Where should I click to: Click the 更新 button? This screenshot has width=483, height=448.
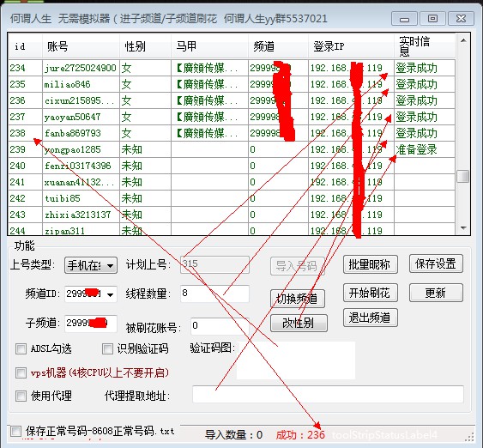pyautogui.click(x=436, y=293)
